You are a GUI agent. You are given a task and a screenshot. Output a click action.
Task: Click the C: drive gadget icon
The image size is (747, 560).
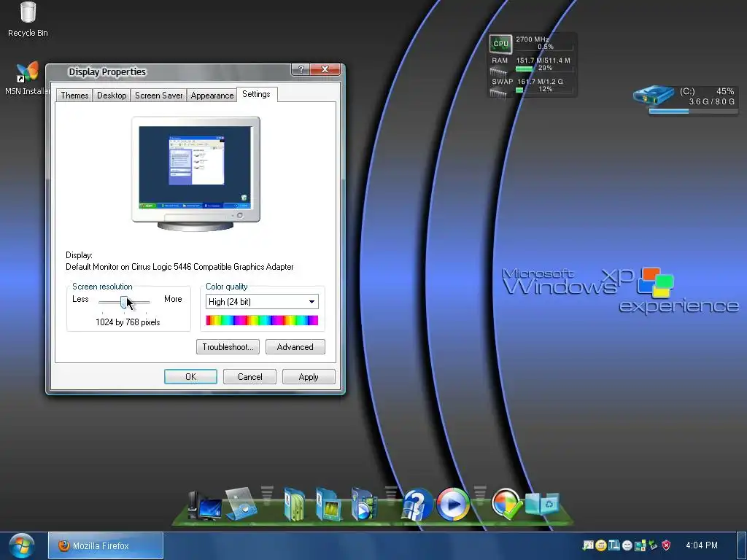pos(654,96)
